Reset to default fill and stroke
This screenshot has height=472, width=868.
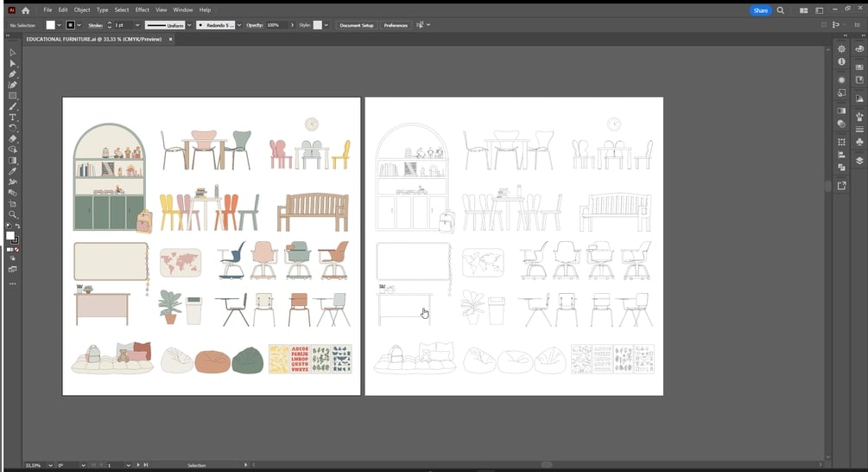point(9,226)
